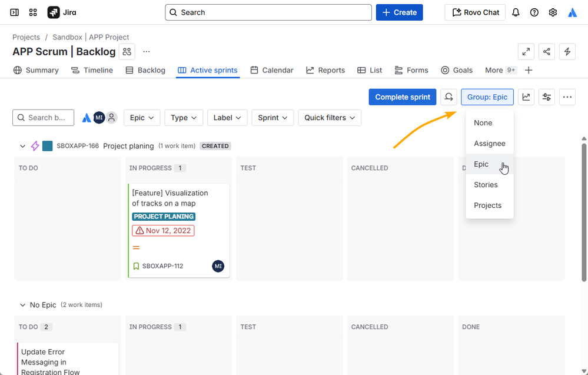This screenshot has width=588, height=375.
Task: Click the Jira logo
Action: pos(62,12)
